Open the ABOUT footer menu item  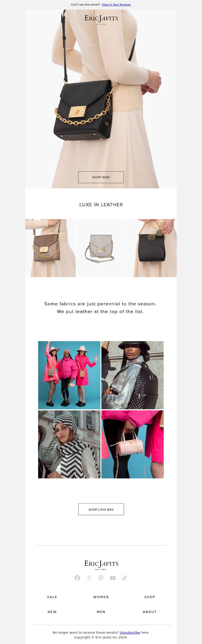click(x=150, y=612)
